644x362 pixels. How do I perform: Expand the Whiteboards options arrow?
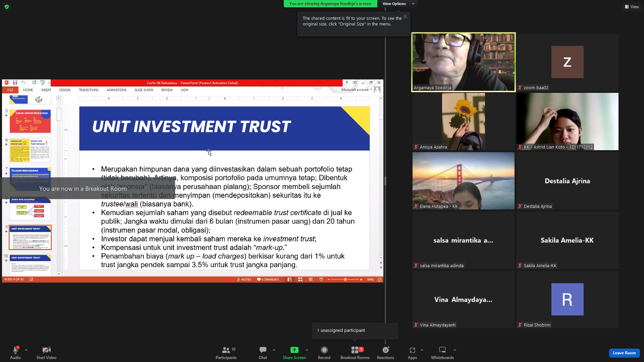pos(455,350)
